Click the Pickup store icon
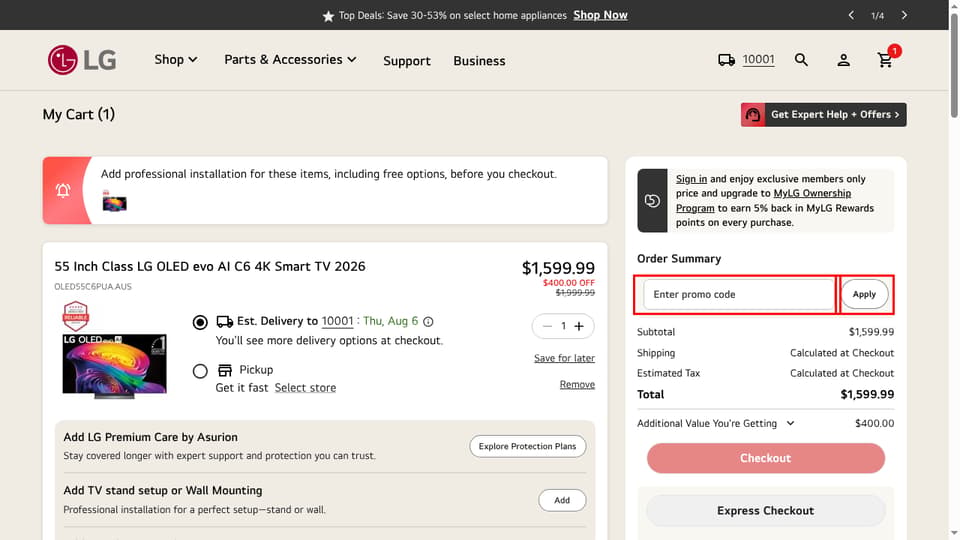Viewport: 960px width, 540px height. point(225,370)
